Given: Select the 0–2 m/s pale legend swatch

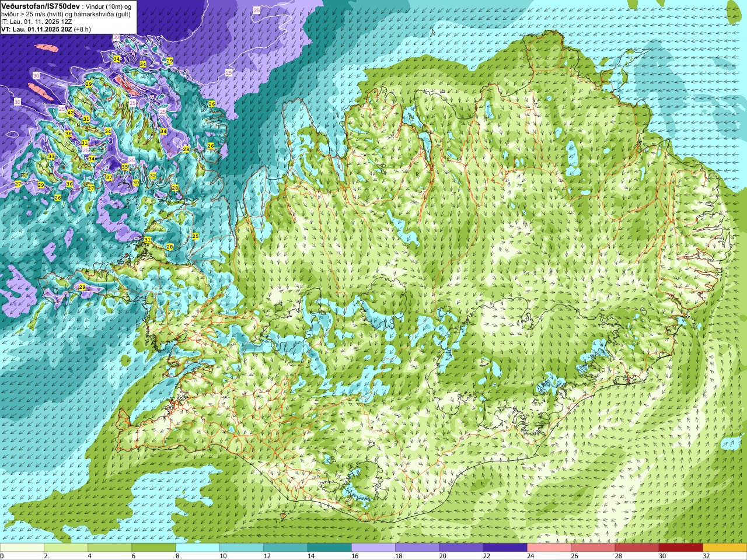Looking at the screenshot, I should click(22, 548).
